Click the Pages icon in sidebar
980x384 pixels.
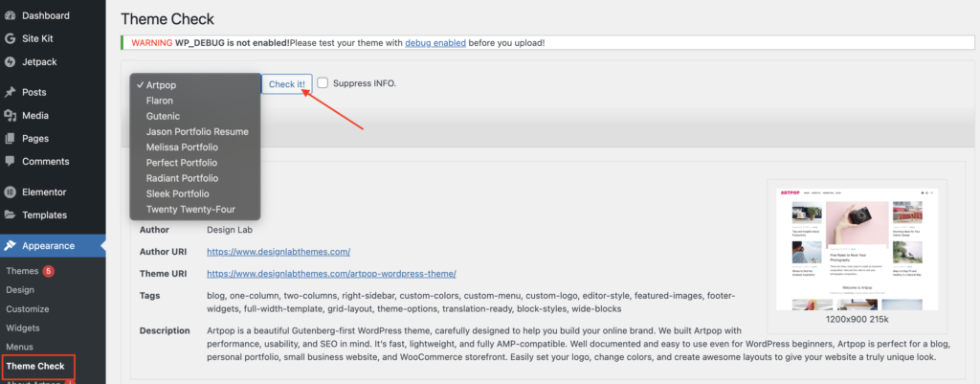[x=10, y=139]
